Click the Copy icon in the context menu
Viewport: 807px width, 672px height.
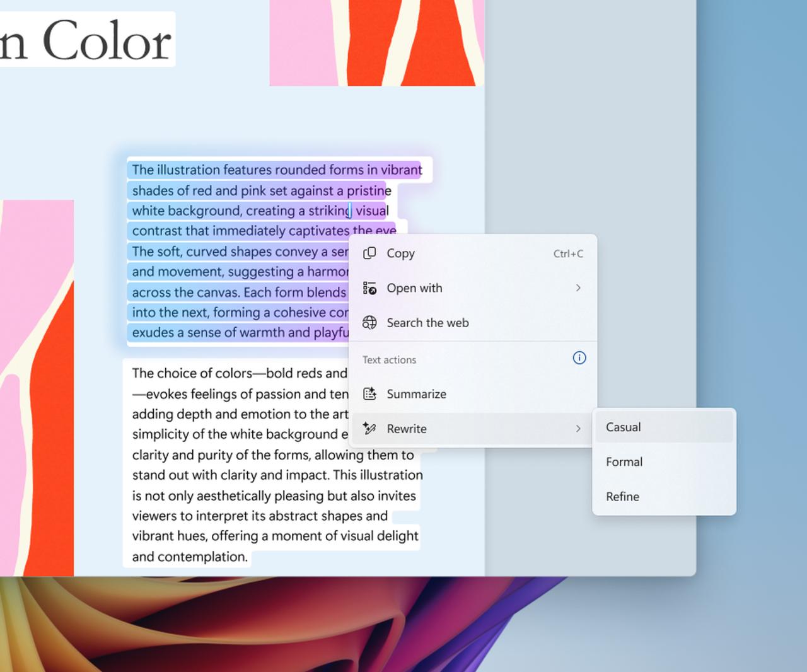point(369,253)
